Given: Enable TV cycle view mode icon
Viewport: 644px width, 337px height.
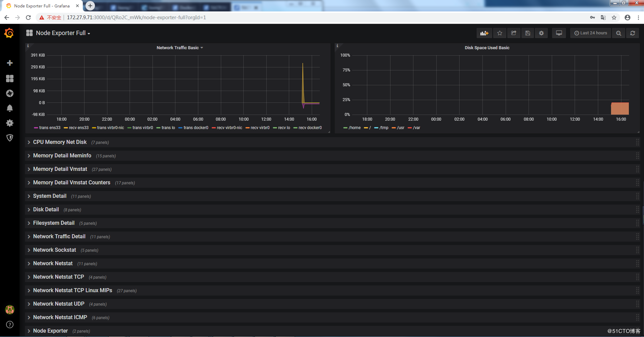Looking at the screenshot, I should [x=558, y=33].
